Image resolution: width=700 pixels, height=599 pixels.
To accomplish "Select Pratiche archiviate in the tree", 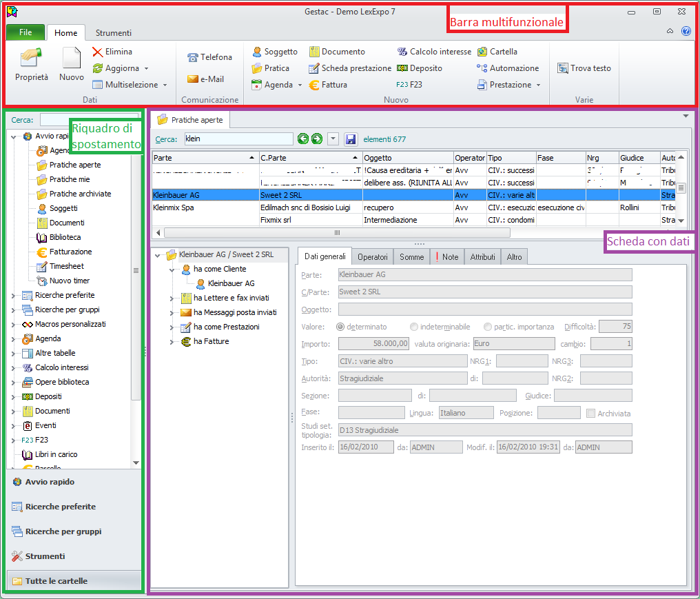I will (x=81, y=194).
